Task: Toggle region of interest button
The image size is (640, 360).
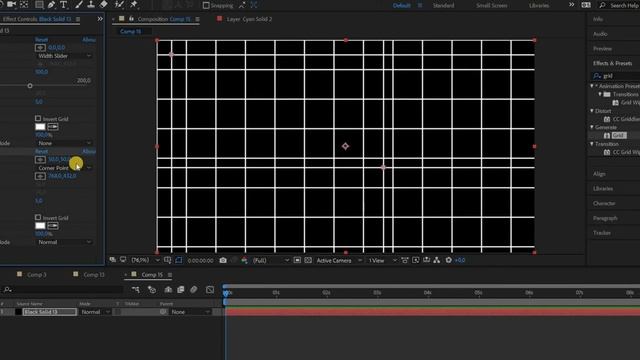Action: point(297,260)
